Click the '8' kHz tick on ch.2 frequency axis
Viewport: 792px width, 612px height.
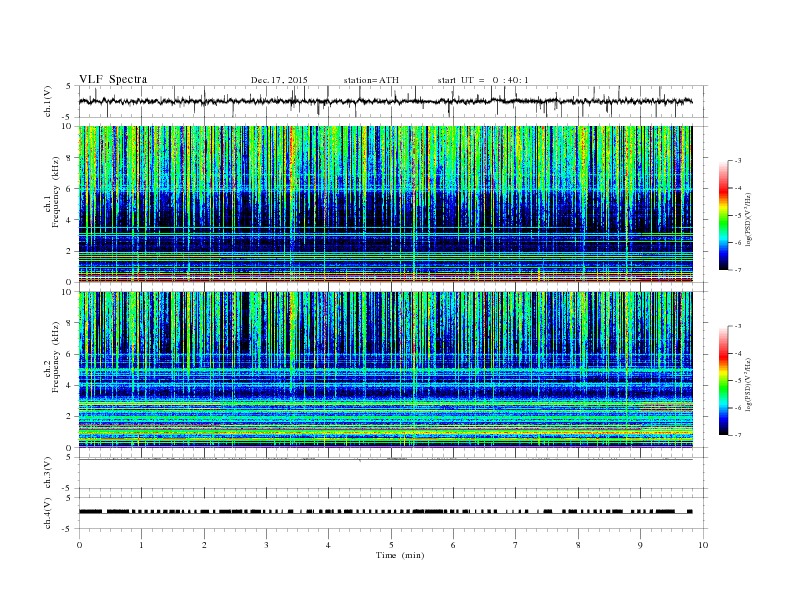[69, 323]
